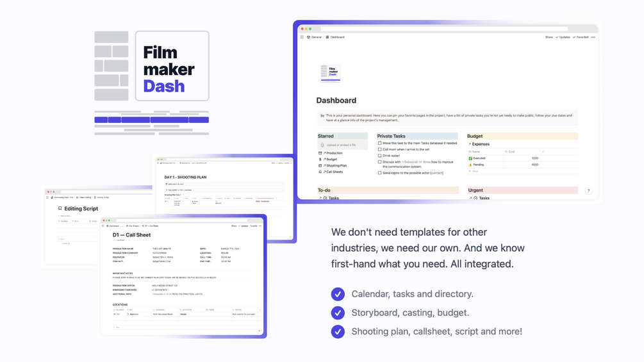Toggle Favorite in the Call Sheet window

coord(254,226)
